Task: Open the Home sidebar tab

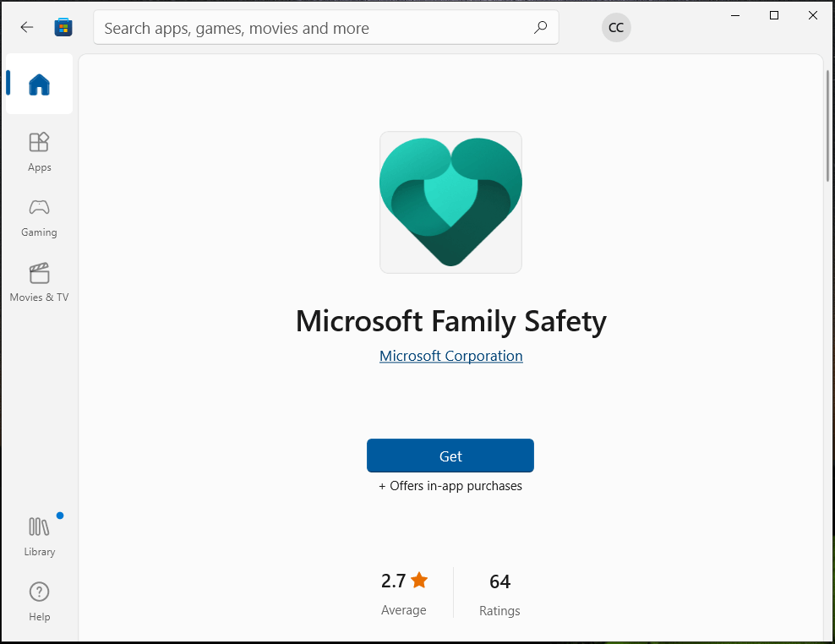Action: (x=40, y=85)
